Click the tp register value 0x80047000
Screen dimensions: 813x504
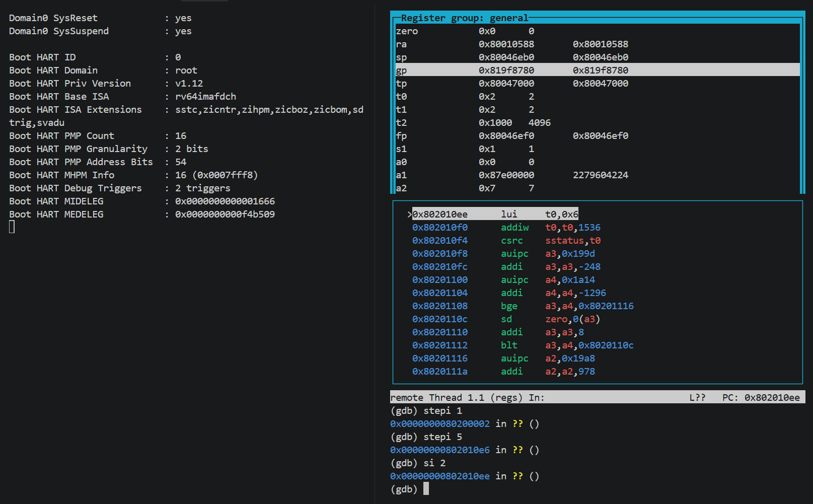coord(506,84)
